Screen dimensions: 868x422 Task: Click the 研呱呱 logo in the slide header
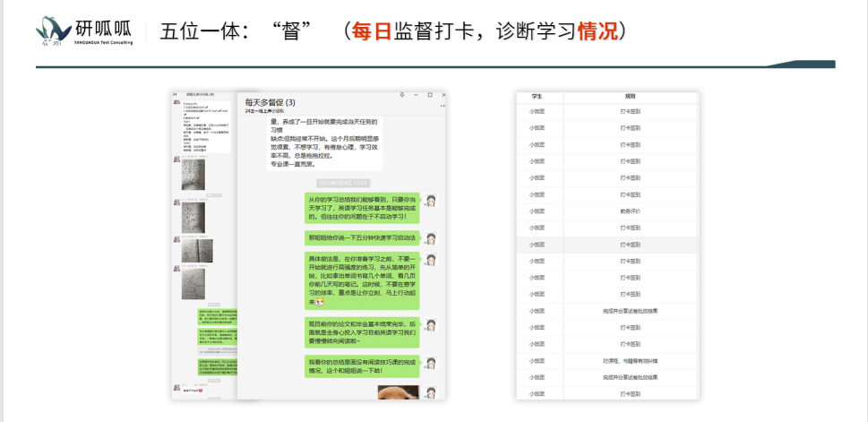84,31
